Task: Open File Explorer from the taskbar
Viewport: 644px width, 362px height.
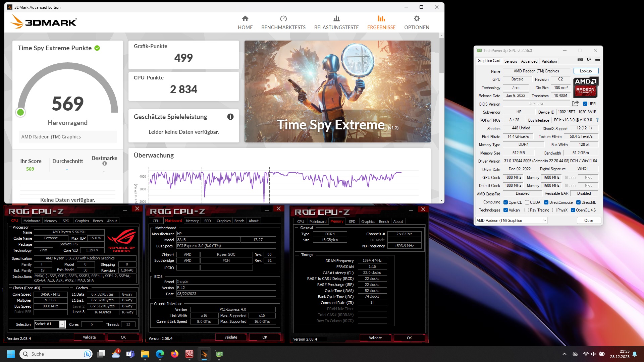Action: coord(145,354)
